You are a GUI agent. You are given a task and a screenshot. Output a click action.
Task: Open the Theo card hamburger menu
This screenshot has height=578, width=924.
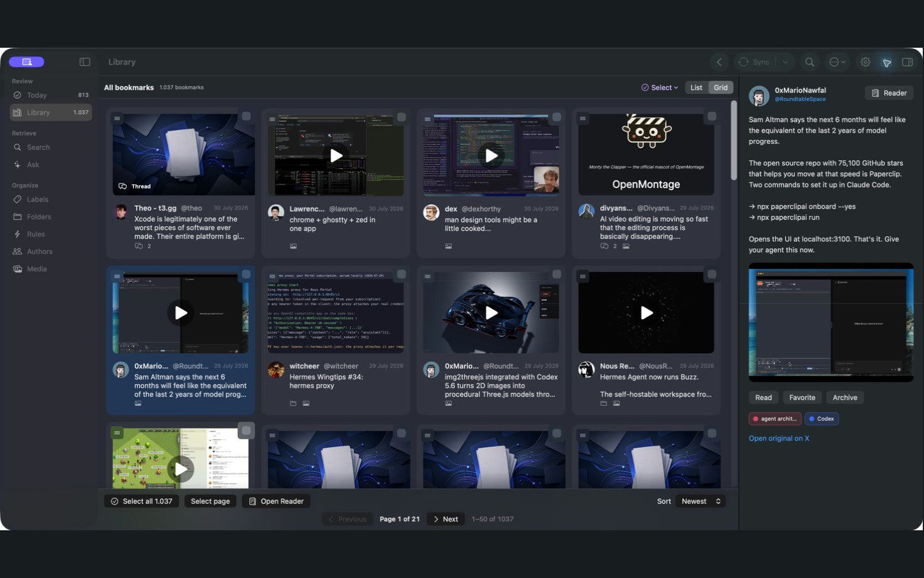[x=117, y=118]
